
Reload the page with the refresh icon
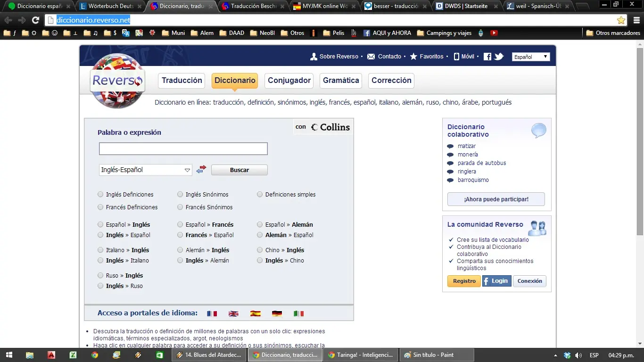pos(35,20)
